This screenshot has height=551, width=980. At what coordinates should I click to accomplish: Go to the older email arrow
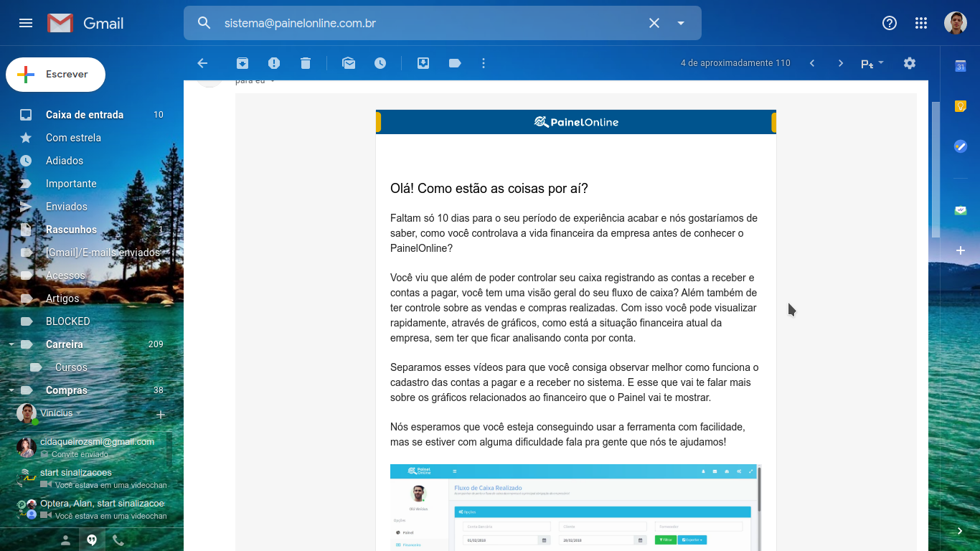[x=841, y=63]
